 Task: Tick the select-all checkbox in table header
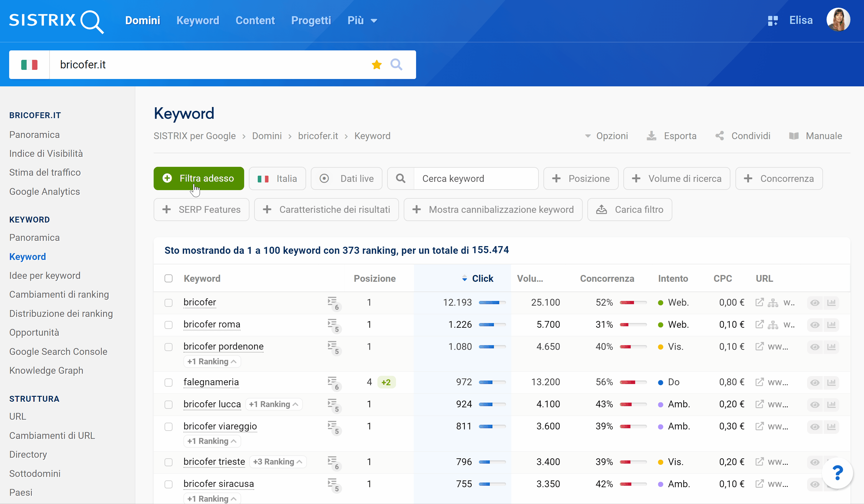168,278
